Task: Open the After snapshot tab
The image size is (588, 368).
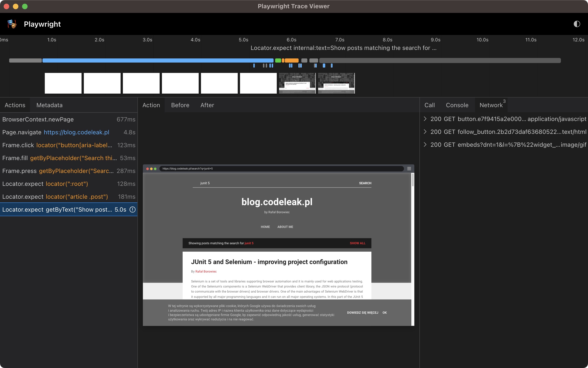Action: 207,105
